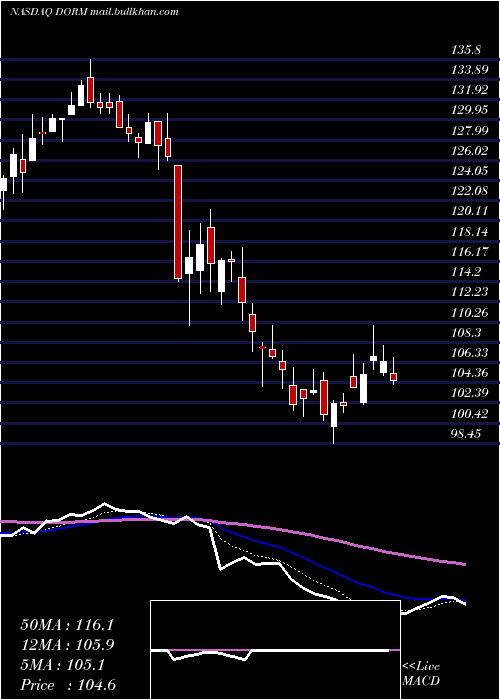Image resolution: width=500 pixels, height=700 pixels.
Task: Select the 126.02 price axis label
Action: point(470,150)
